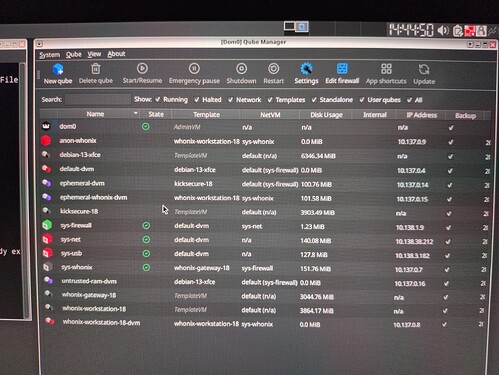
Task: Select the untrusted-ram-dvm row name
Action: [x=89, y=281]
